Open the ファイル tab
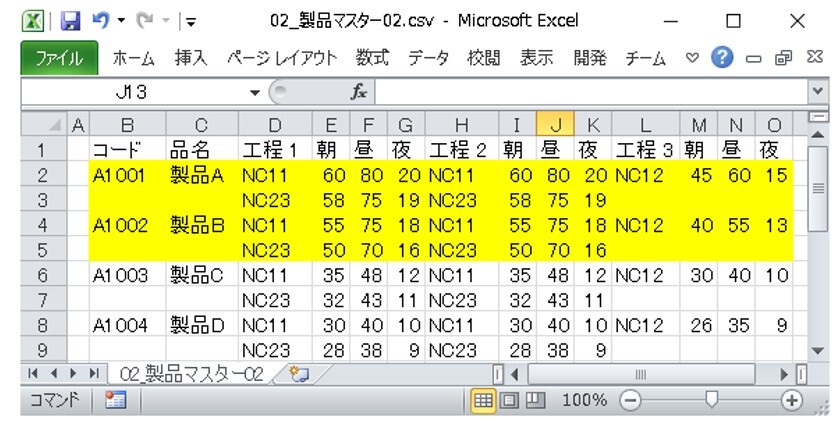Image resolution: width=840 pixels, height=428 pixels. point(59,59)
